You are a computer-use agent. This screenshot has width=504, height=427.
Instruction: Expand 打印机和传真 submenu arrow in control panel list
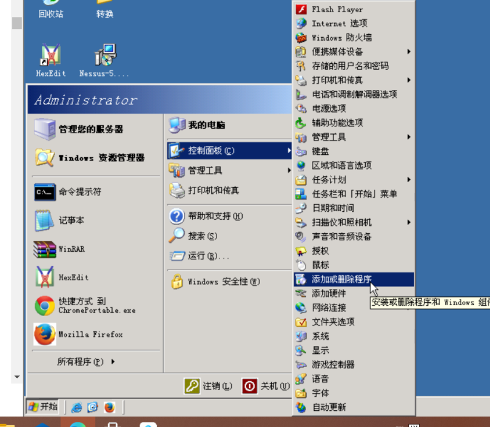tap(409, 80)
